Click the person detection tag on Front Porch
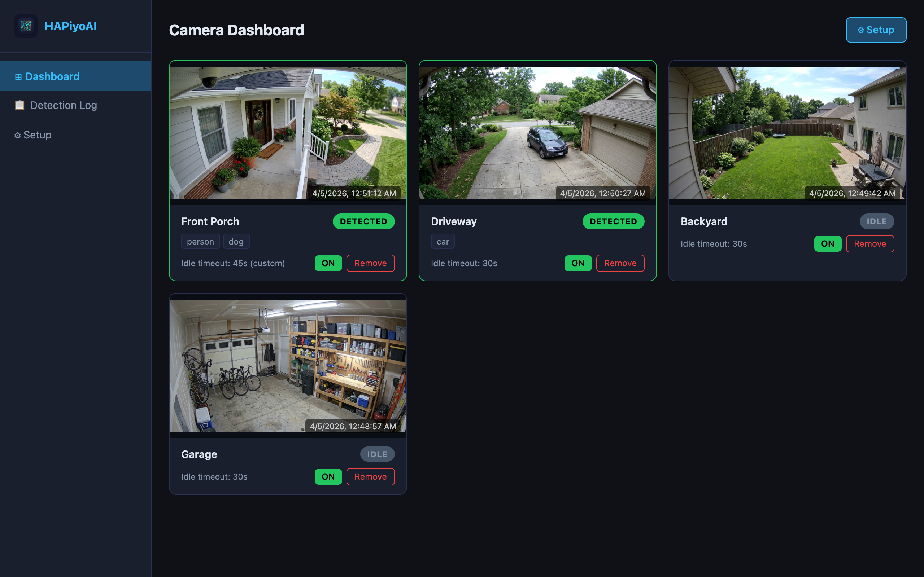The width and height of the screenshot is (924, 577). 200,241
